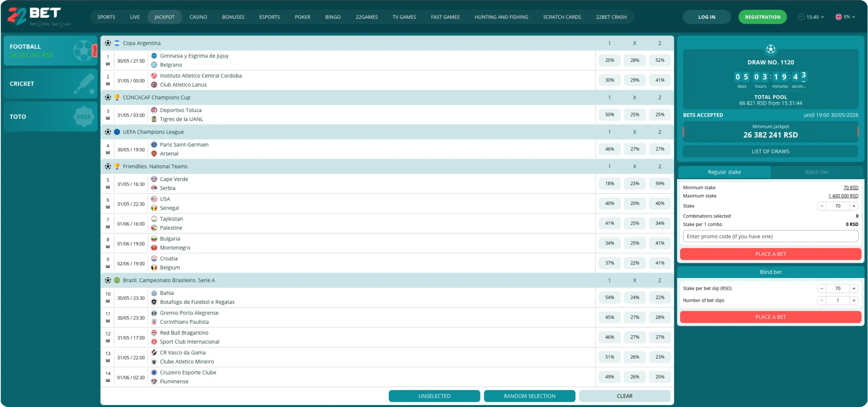
Task: Click the Brazil flag beside Campeonato Brasileiro
Action: 117,280
